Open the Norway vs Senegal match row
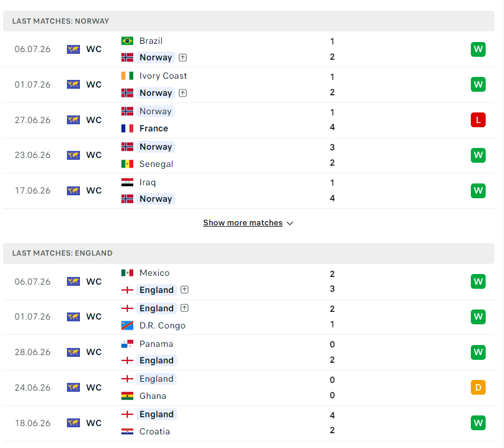Screen dimensions: 504x448 [249, 156]
